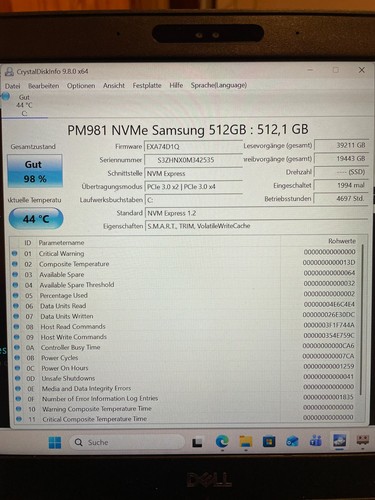
Task: Click the Übertragungsmodus field PCIe 3.0 x2
Action: tap(194, 187)
